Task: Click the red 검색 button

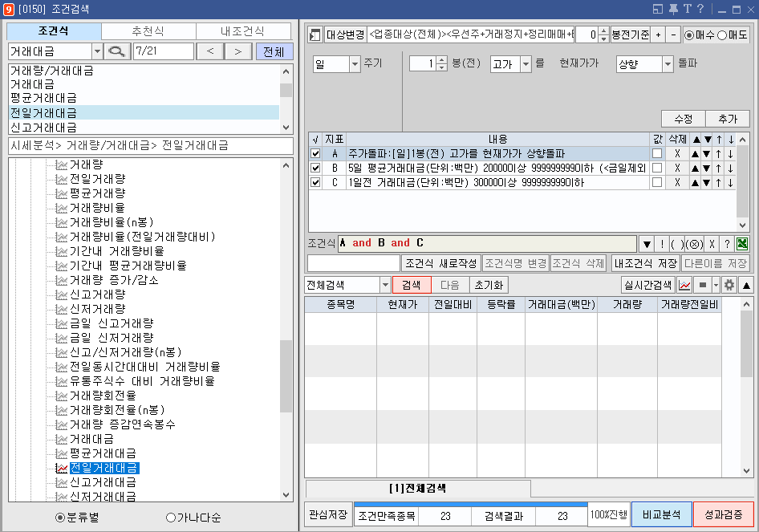Action: pos(412,285)
